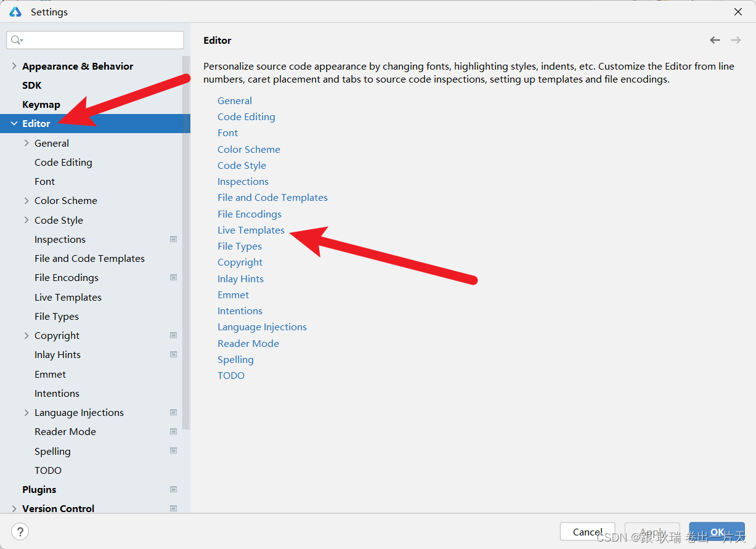
Task: Open the Emmet link in main panel
Action: [x=233, y=295]
